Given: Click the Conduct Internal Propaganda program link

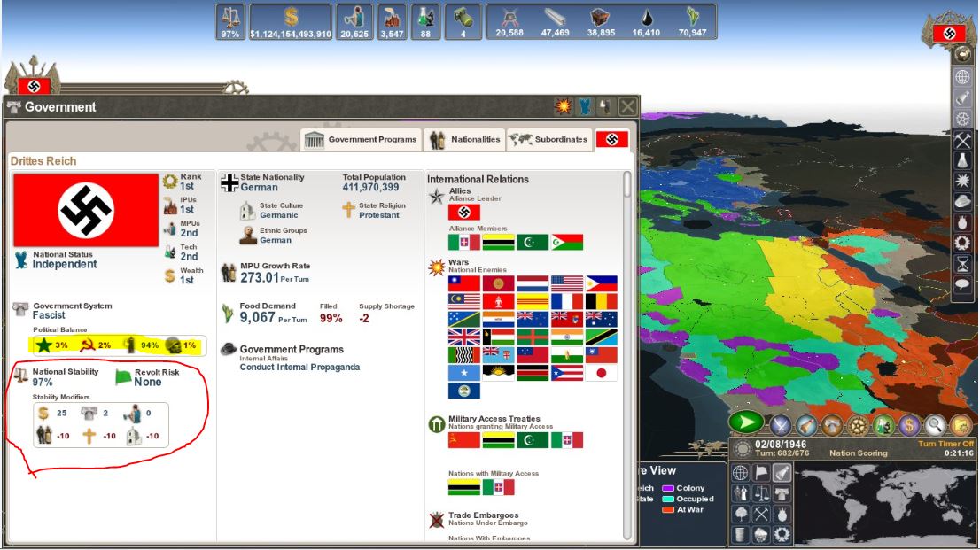Looking at the screenshot, I should 299,367.
